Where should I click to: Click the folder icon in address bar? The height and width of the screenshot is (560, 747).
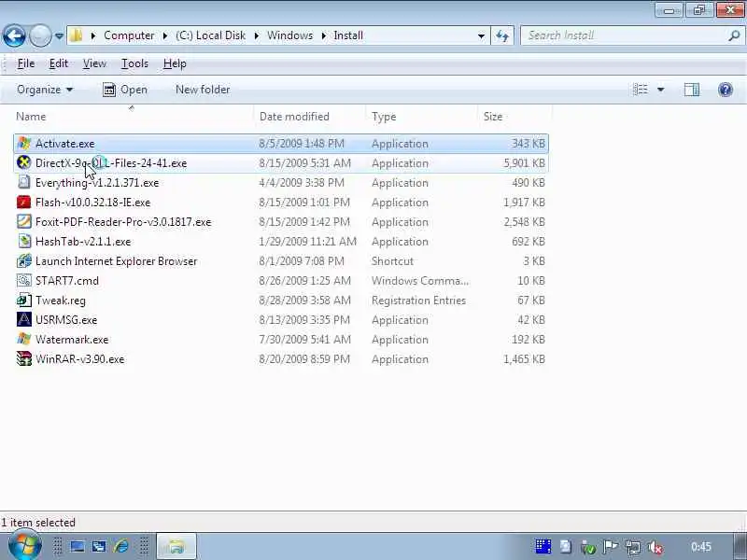pyautogui.click(x=77, y=35)
